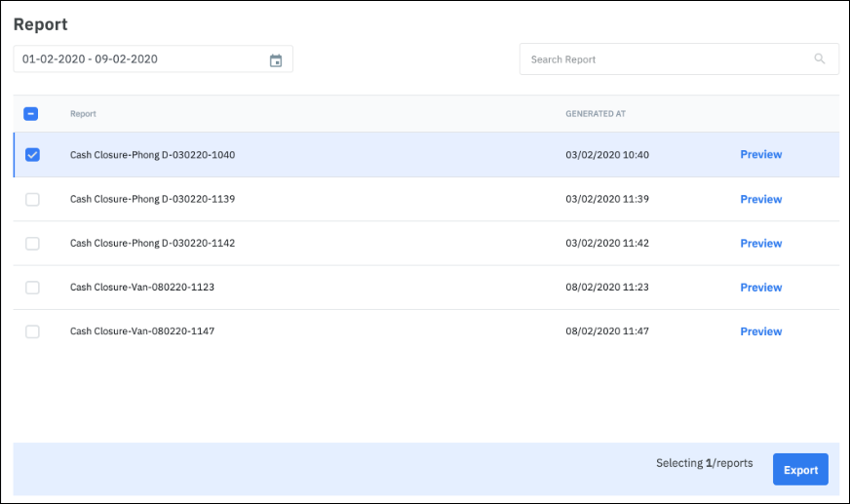The image size is (850, 504).
Task: Click Preview for report generated 08/02/2020 11:47
Action: coord(760,331)
